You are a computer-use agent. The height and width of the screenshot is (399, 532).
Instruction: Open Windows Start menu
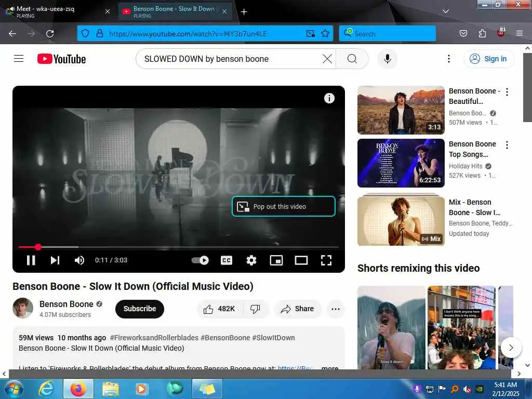click(14, 389)
